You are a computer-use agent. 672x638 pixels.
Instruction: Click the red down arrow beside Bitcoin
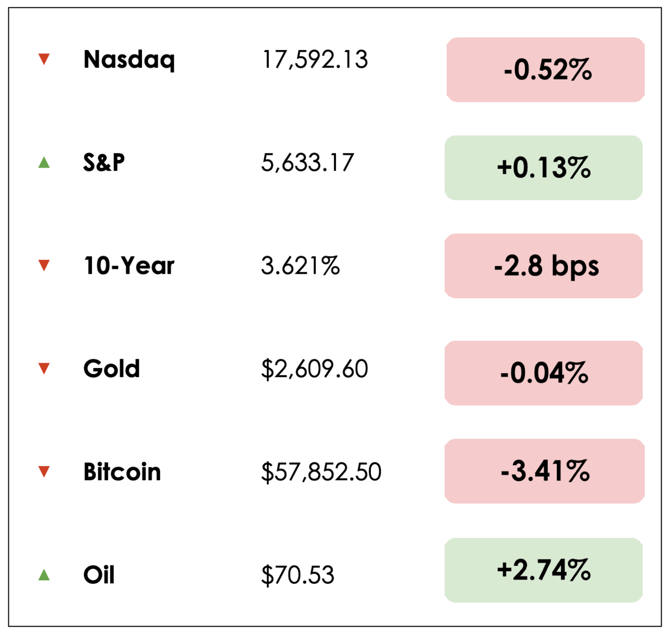tap(44, 471)
